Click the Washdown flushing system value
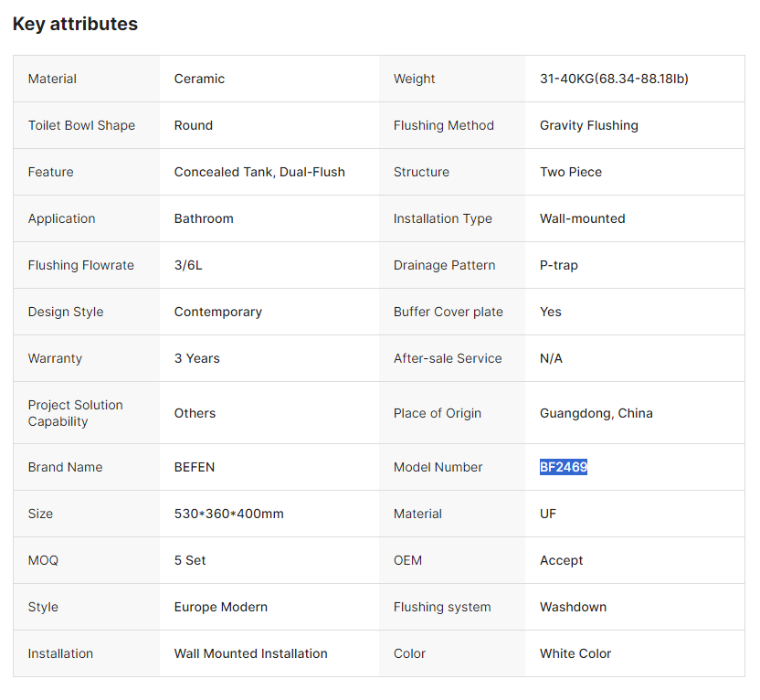This screenshot has height=700, width=760. pos(573,607)
